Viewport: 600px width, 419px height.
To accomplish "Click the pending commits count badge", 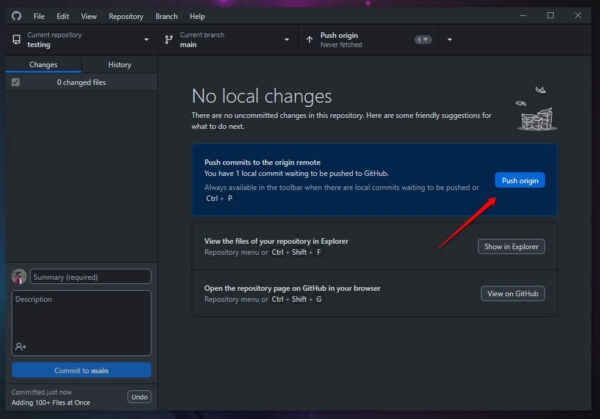I will (423, 40).
